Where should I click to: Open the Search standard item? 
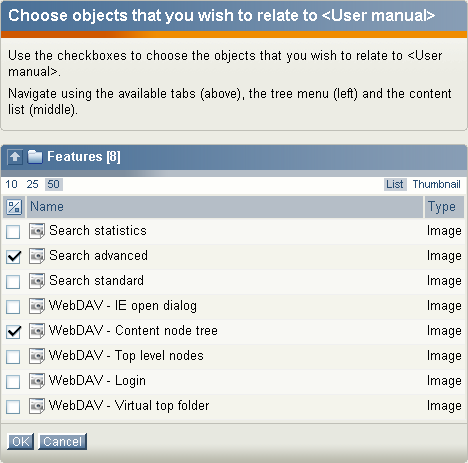(96, 281)
